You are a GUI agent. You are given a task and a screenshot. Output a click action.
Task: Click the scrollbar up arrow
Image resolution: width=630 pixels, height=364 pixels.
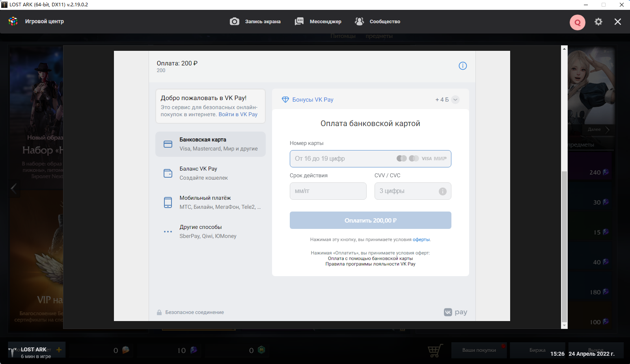564,49
